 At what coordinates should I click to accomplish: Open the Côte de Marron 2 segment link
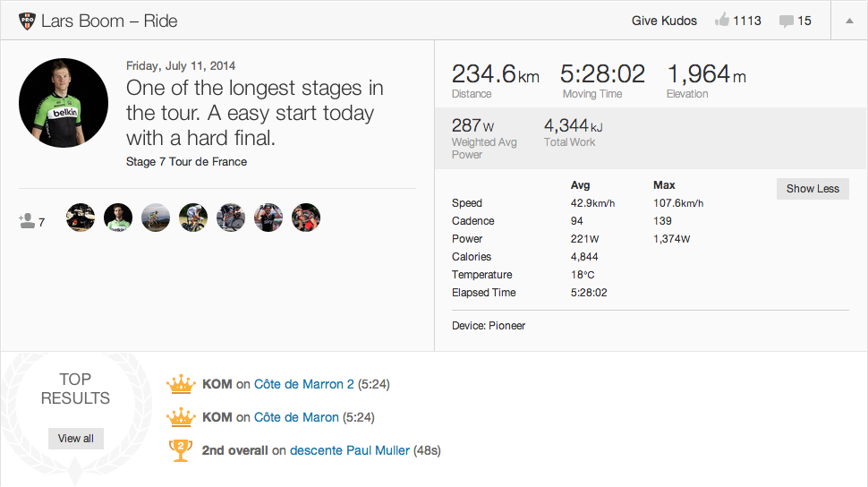(x=304, y=385)
